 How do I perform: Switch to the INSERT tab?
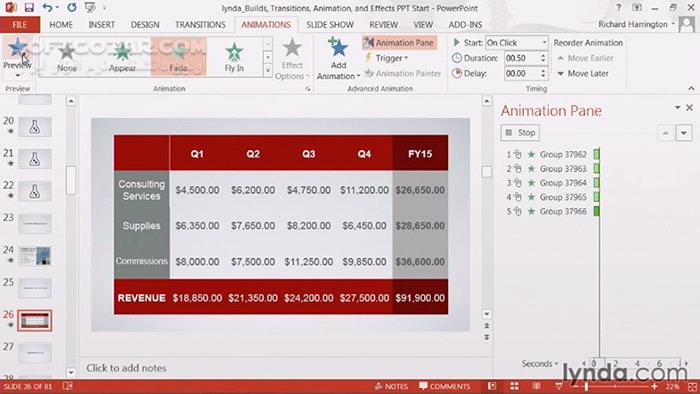pyautogui.click(x=101, y=25)
